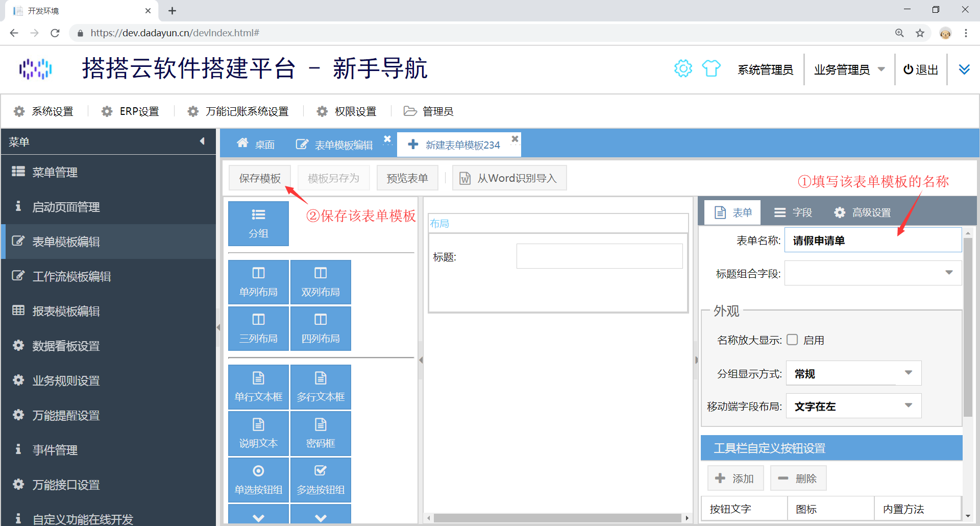Open 启动页面管理 in the sidebar
The width and height of the screenshot is (980, 526).
point(108,207)
